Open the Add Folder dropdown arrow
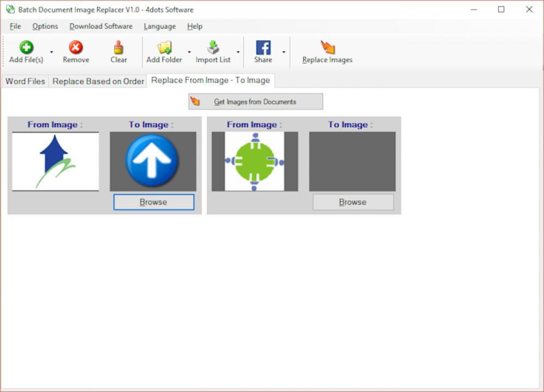Viewport: 544px width, 392px height. 189,52
